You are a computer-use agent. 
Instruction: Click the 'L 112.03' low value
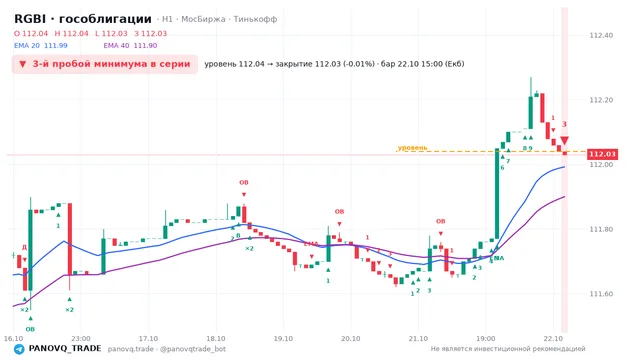pyautogui.click(x=111, y=33)
